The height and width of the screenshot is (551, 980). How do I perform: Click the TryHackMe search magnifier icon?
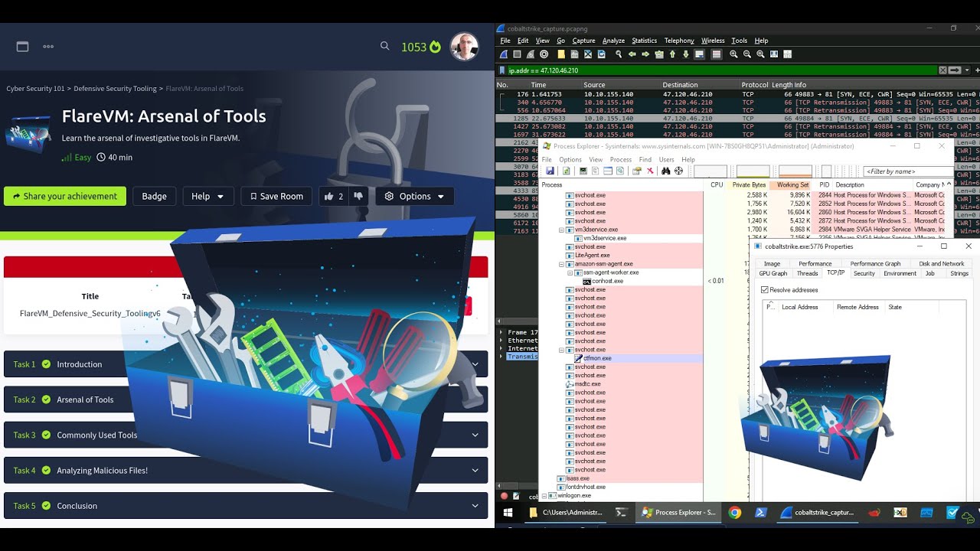pos(385,46)
